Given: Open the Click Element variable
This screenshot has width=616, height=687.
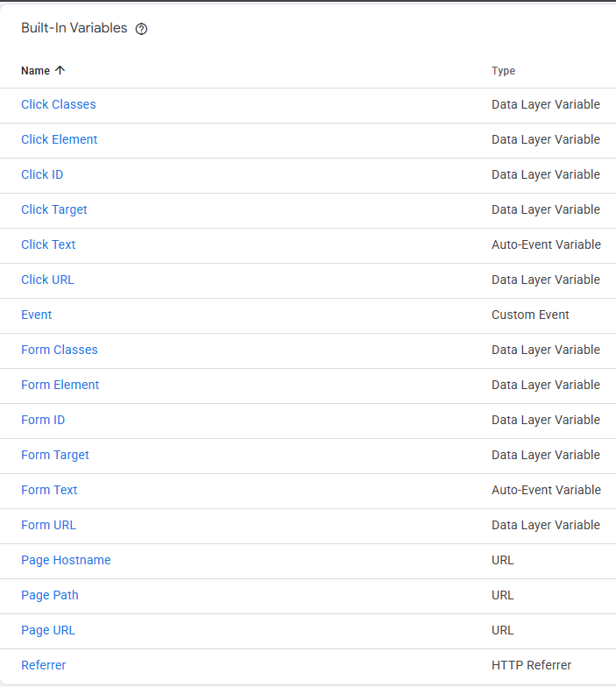Looking at the screenshot, I should coord(60,139).
